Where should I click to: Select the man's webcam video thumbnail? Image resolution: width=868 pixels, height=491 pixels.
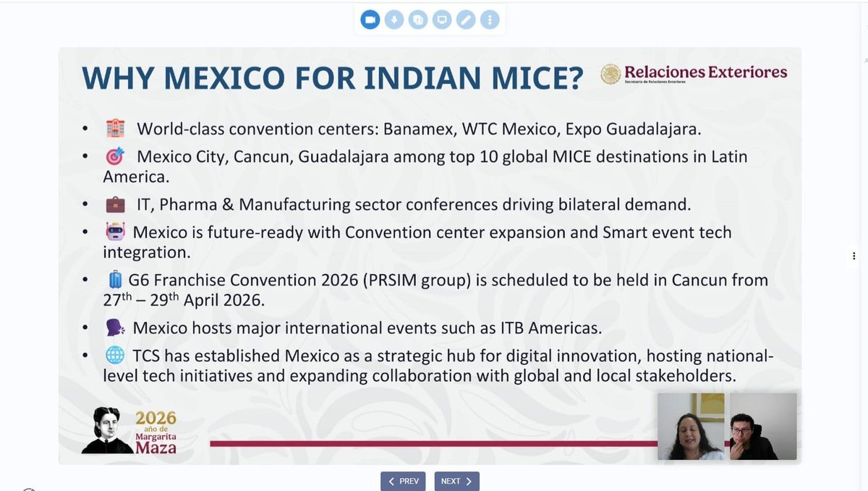click(x=763, y=427)
